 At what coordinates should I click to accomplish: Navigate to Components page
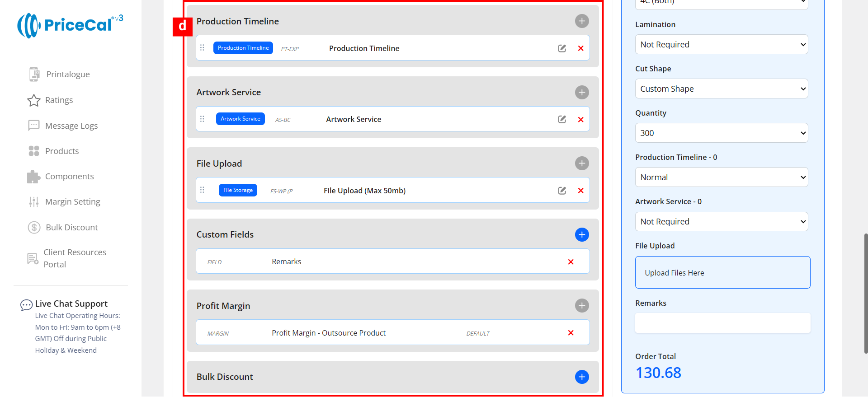tap(69, 177)
